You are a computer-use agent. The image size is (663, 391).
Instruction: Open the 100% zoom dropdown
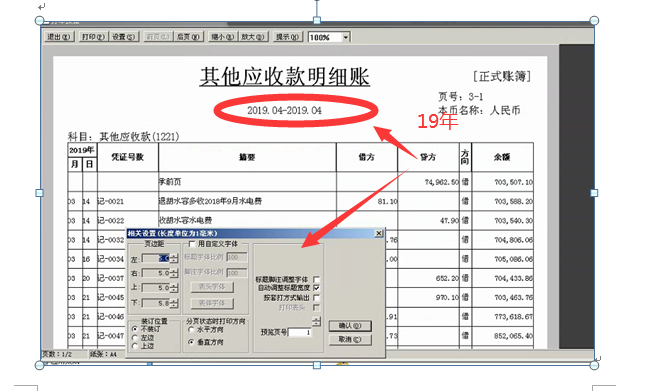click(345, 37)
